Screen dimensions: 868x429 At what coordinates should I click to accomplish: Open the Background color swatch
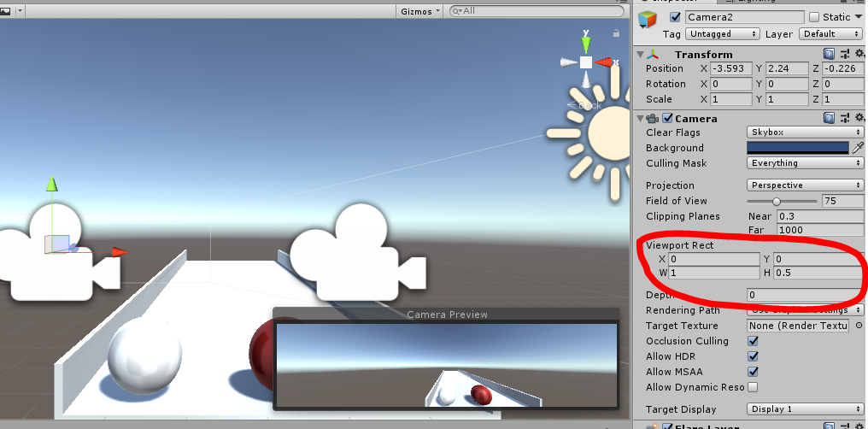[798, 147]
